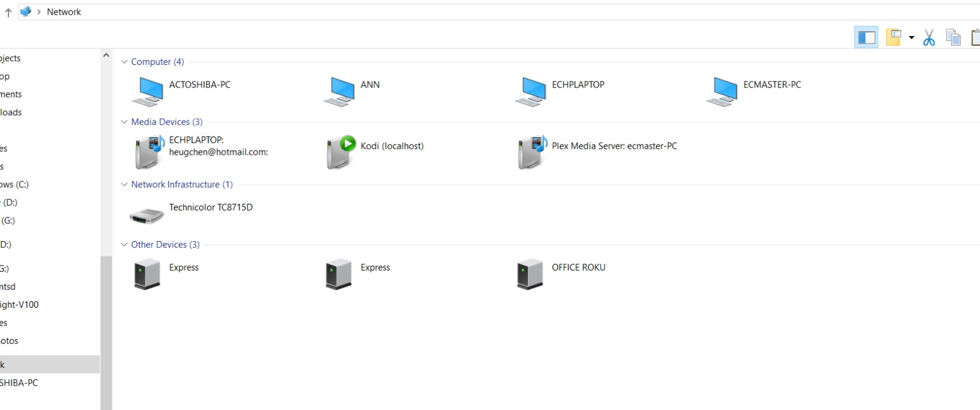Image resolution: width=980 pixels, height=410 pixels.
Task: Toggle the navigation pane layout button
Action: [x=866, y=37]
